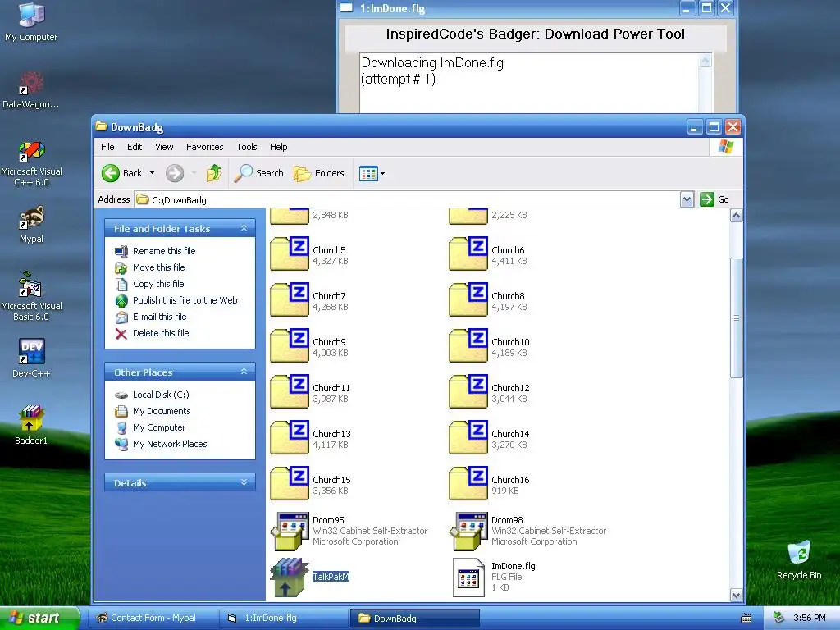Click E-mail this file link
Screen dimensions: 840x630
click(x=160, y=317)
